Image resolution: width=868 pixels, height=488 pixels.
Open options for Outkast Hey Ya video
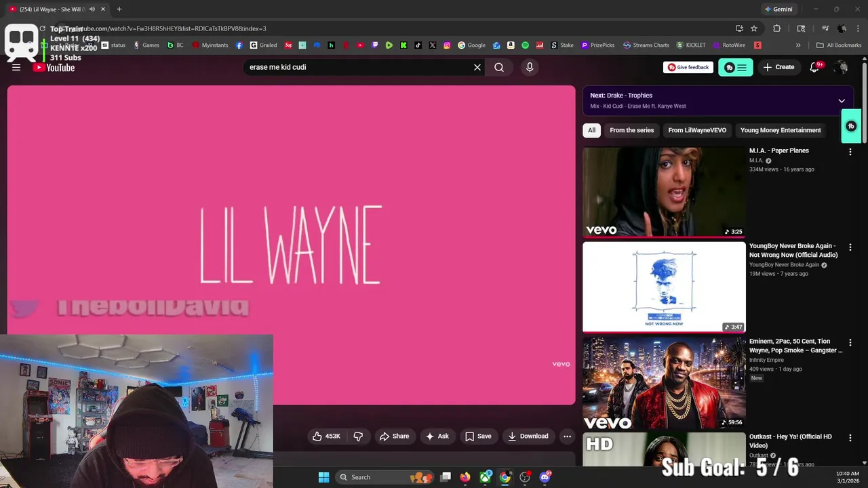click(x=850, y=439)
